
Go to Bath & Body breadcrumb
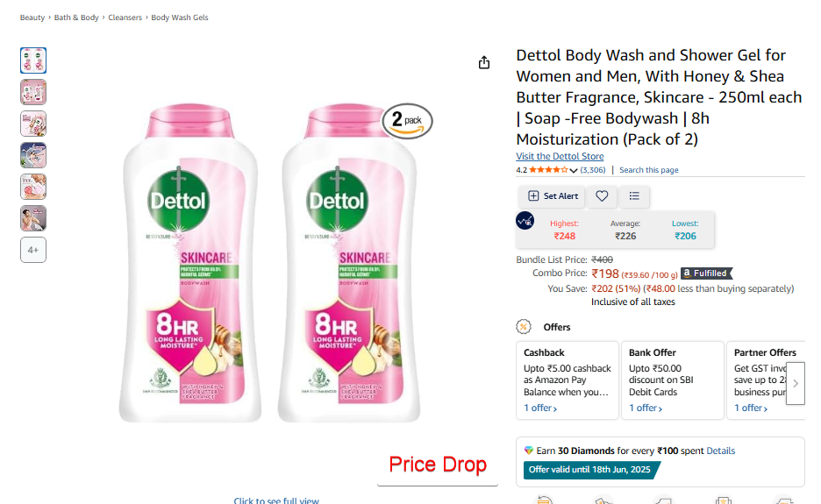coord(76,18)
